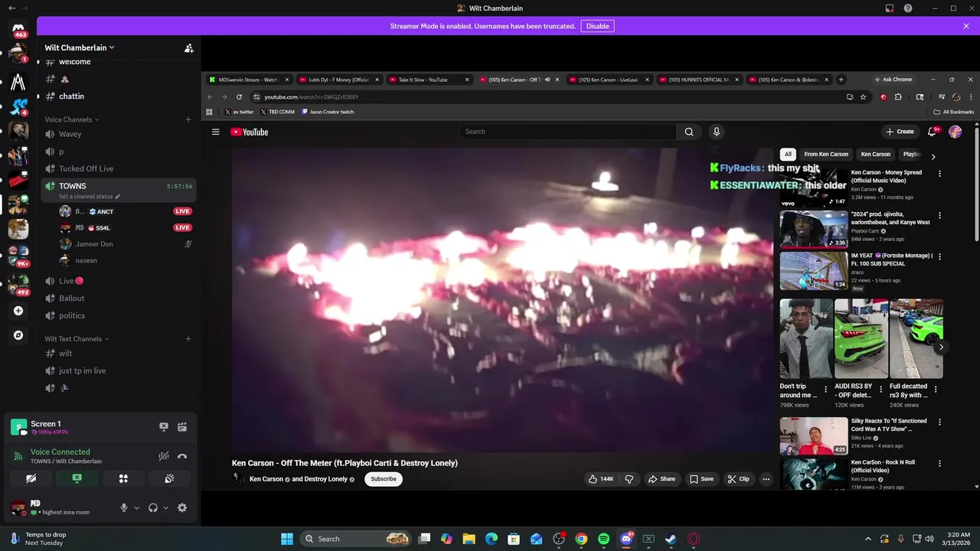Toggle Discord microphone mute
Image resolution: width=980 pixels, height=551 pixels.
[124, 507]
